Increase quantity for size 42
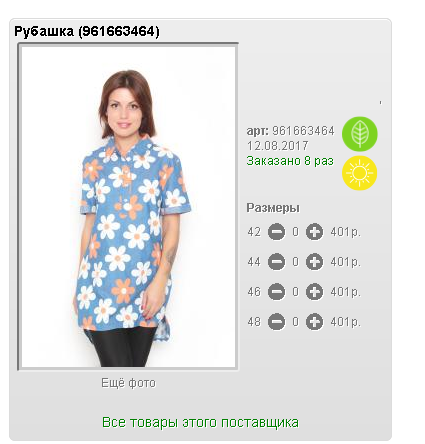The image size is (425, 444). tap(314, 232)
